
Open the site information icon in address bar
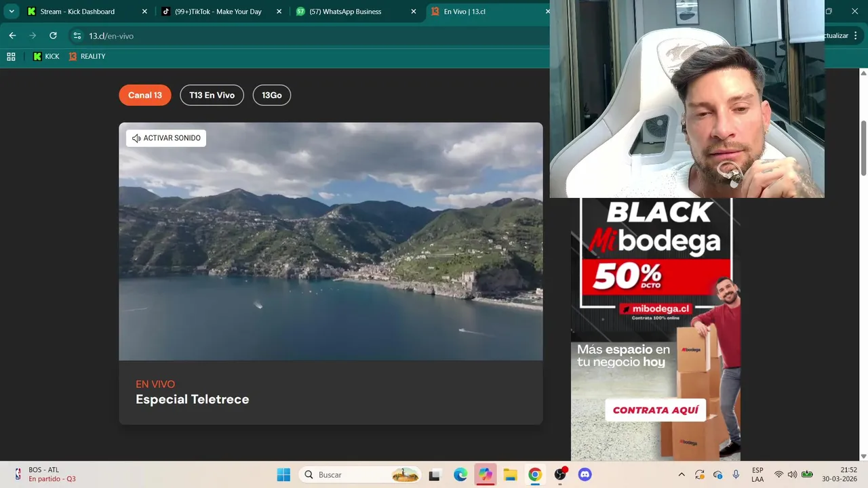click(x=77, y=36)
